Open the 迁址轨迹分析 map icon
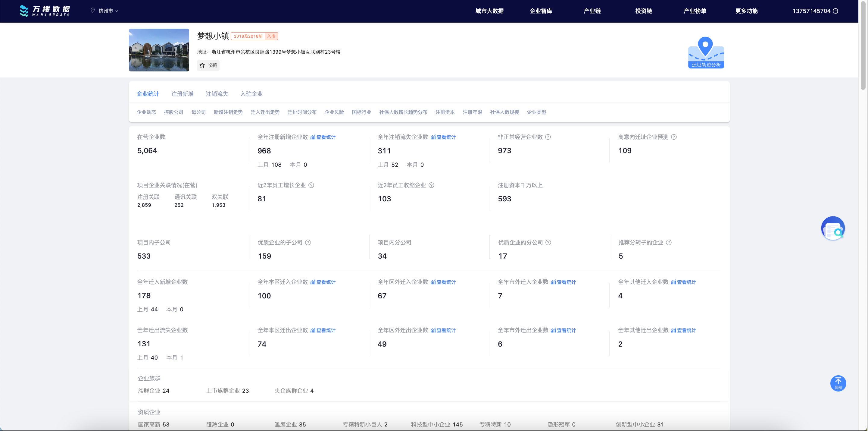 coord(706,53)
